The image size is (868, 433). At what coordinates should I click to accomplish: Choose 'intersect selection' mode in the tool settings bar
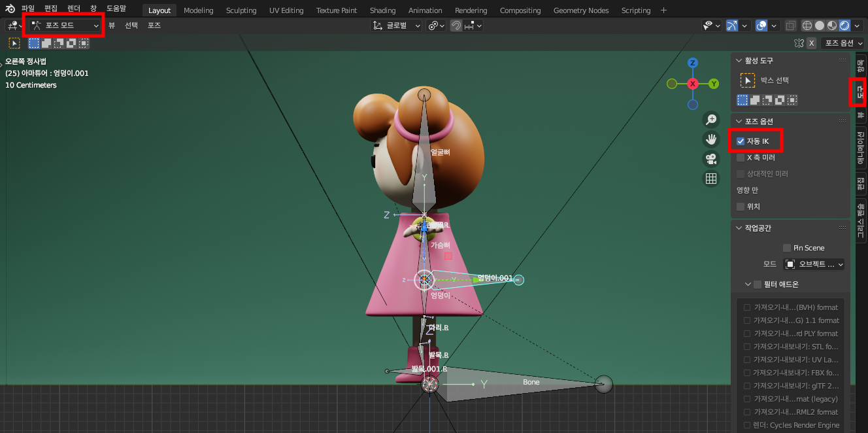click(84, 43)
